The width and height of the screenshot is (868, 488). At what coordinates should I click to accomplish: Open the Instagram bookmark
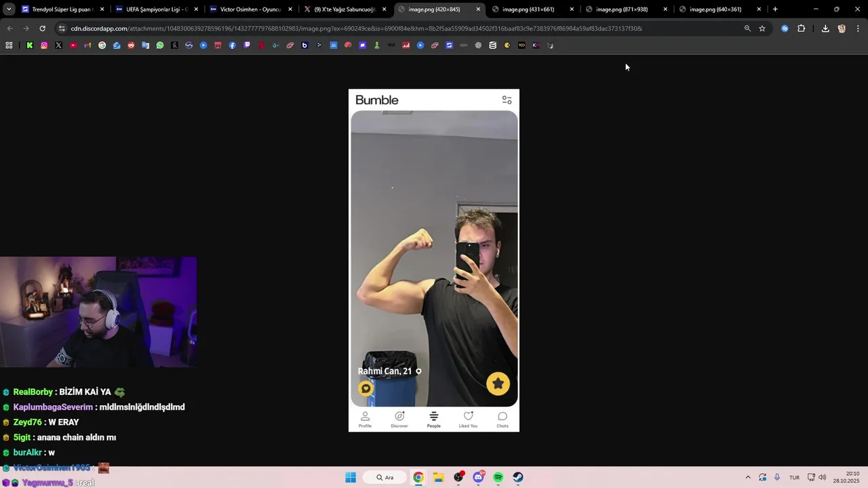click(44, 45)
